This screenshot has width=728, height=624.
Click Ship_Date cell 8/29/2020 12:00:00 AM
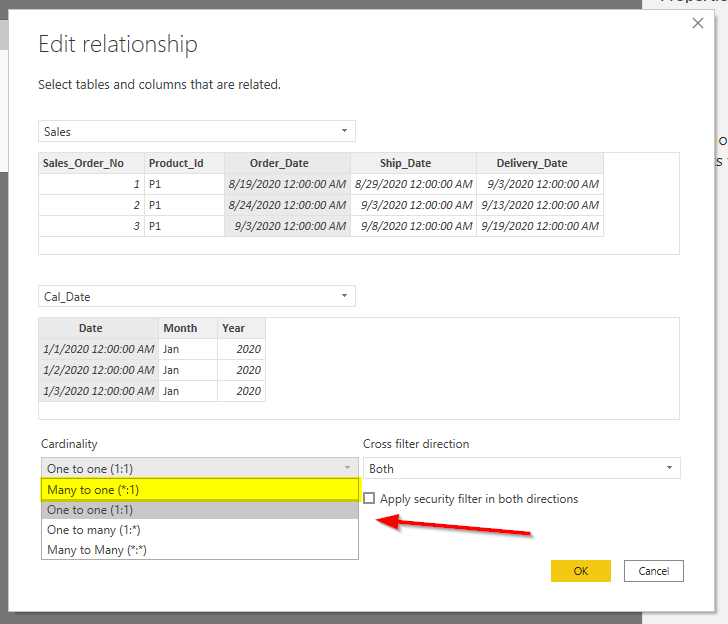414,184
